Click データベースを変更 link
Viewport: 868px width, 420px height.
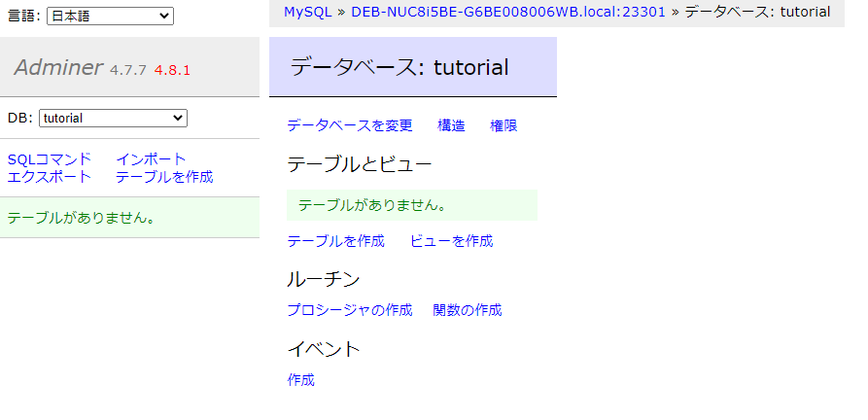coord(350,125)
